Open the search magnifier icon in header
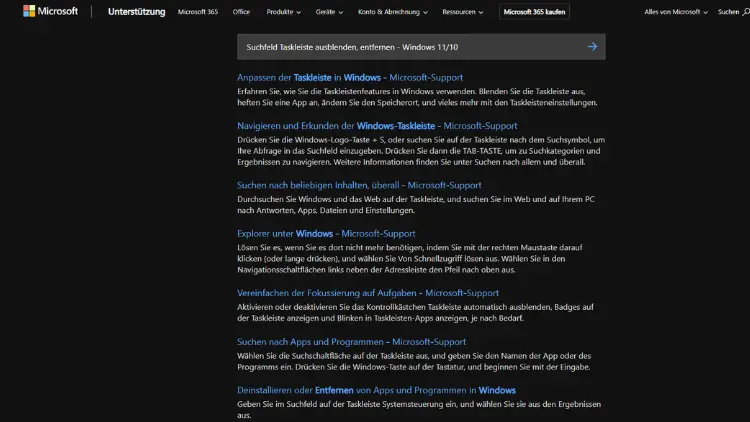Viewport: 750px width, 422px height. click(x=746, y=12)
